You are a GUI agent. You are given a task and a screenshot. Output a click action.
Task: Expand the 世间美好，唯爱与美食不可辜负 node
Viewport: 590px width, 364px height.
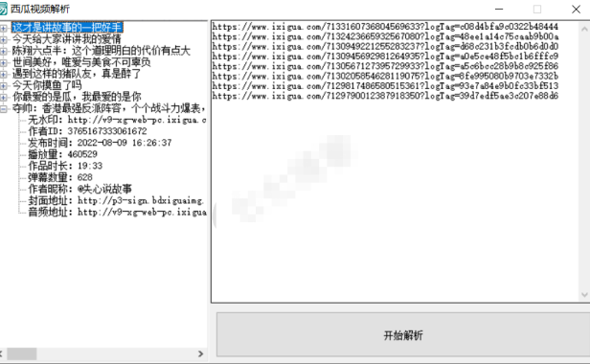point(4,62)
